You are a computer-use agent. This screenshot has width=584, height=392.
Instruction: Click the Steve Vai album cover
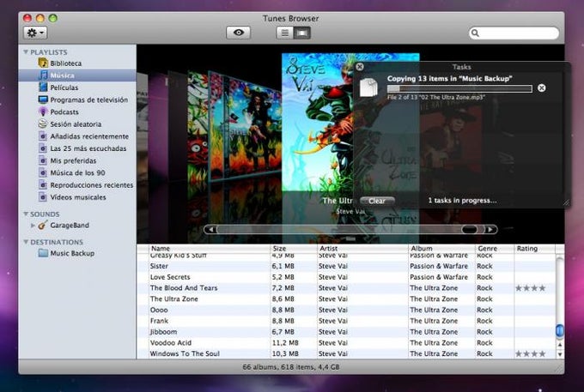click(318, 123)
